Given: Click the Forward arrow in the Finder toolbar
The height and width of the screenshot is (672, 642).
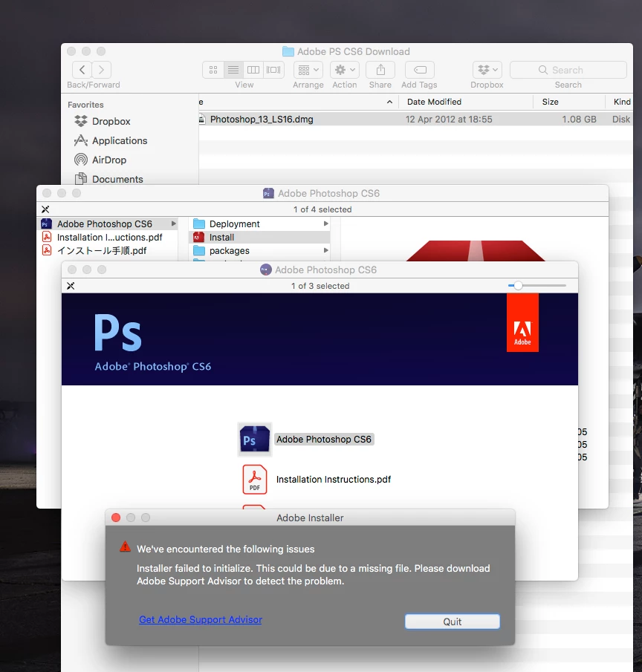Looking at the screenshot, I should tap(101, 70).
